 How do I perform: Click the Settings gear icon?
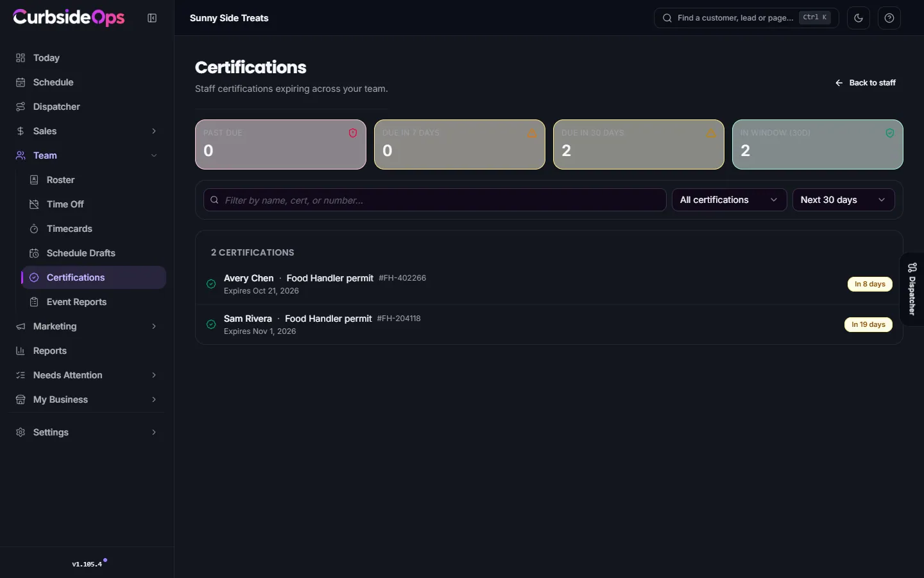pos(21,432)
